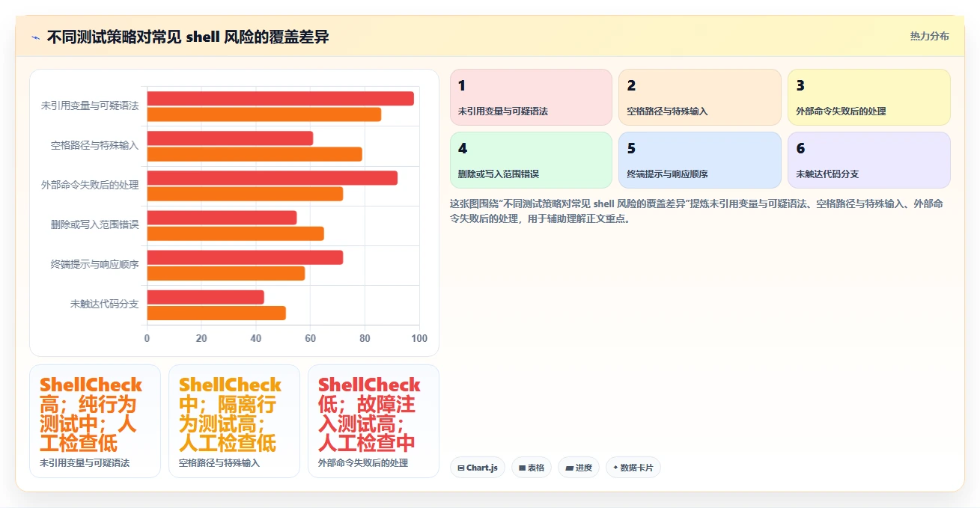Click the x-axis value 100
The image size is (980, 508).
(419, 338)
